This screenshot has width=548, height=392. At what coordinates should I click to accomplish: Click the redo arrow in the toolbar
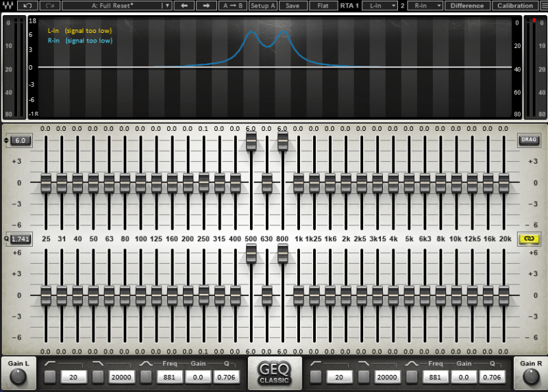coord(50,5)
